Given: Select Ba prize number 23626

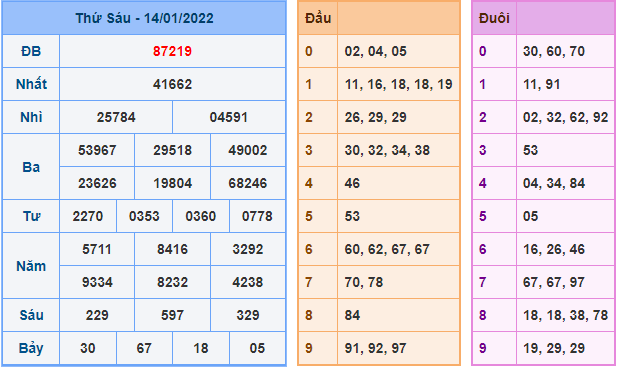Looking at the screenshot, I should click(x=97, y=183).
